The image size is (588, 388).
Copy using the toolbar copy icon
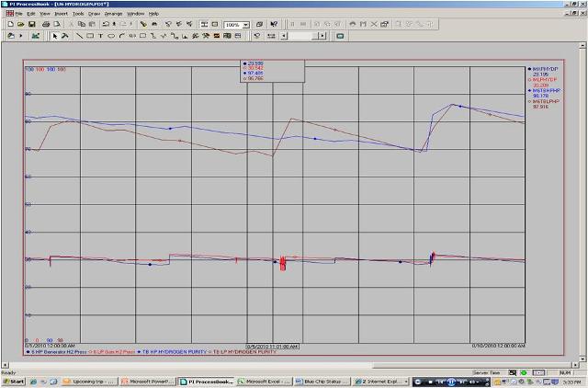coord(82,25)
